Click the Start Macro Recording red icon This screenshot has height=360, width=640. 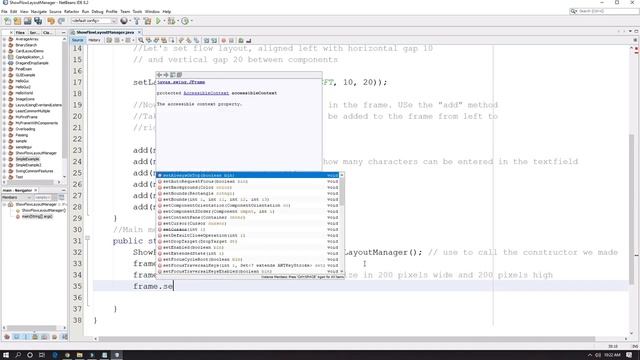[223, 40]
